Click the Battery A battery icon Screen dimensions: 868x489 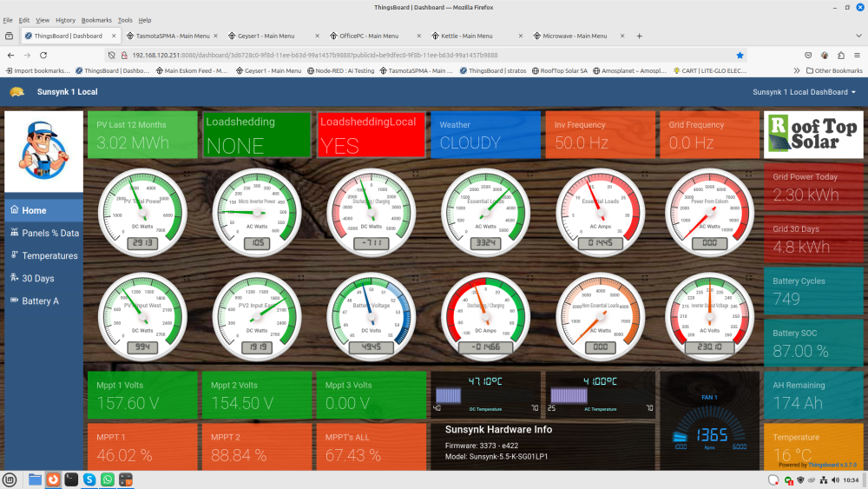pyautogui.click(x=15, y=301)
